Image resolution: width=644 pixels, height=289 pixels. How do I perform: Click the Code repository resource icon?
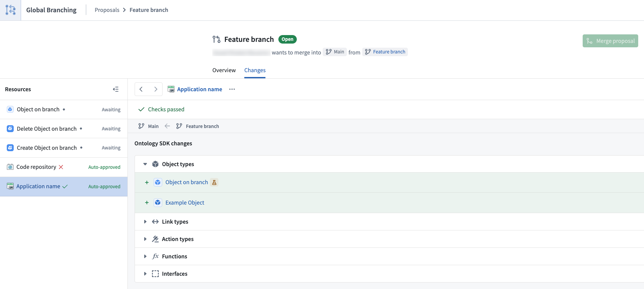pyautogui.click(x=10, y=167)
